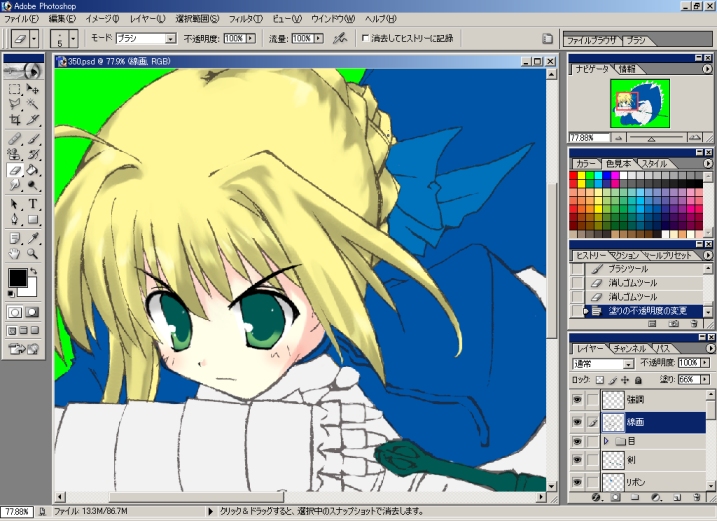Select the Hand tool

point(15,253)
